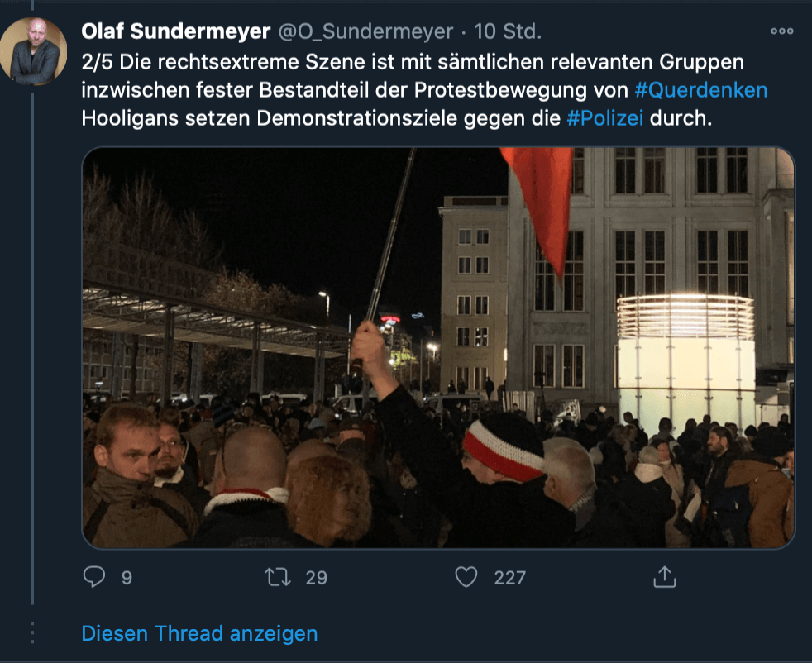This screenshot has height=663, width=812.
Task: Click the retweet count 29
Action: pos(317,578)
